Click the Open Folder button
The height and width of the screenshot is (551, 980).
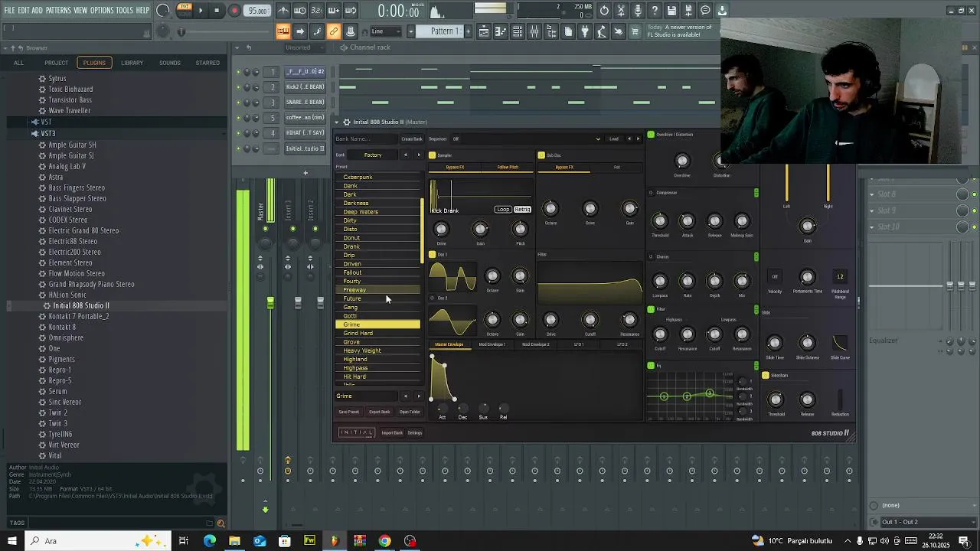point(410,412)
